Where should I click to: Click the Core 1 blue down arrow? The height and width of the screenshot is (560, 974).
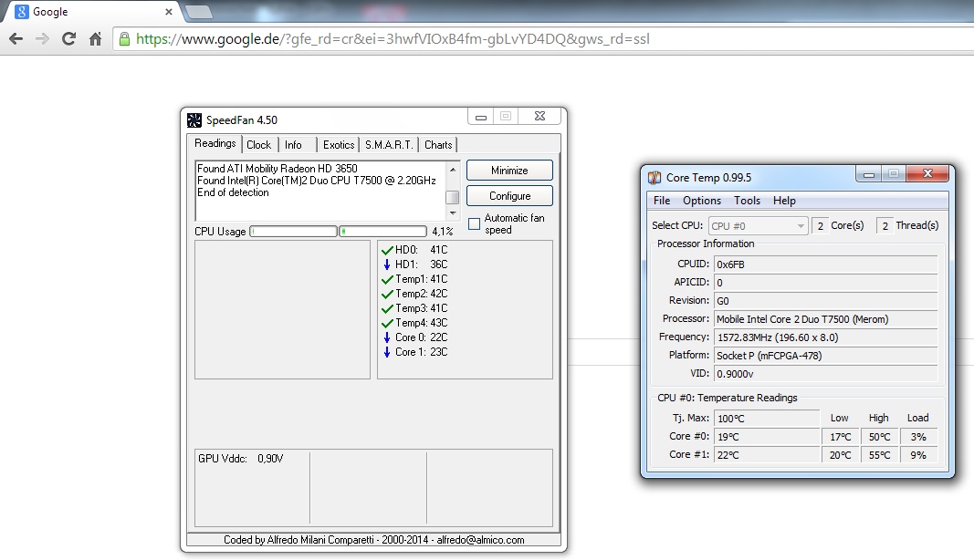[387, 352]
